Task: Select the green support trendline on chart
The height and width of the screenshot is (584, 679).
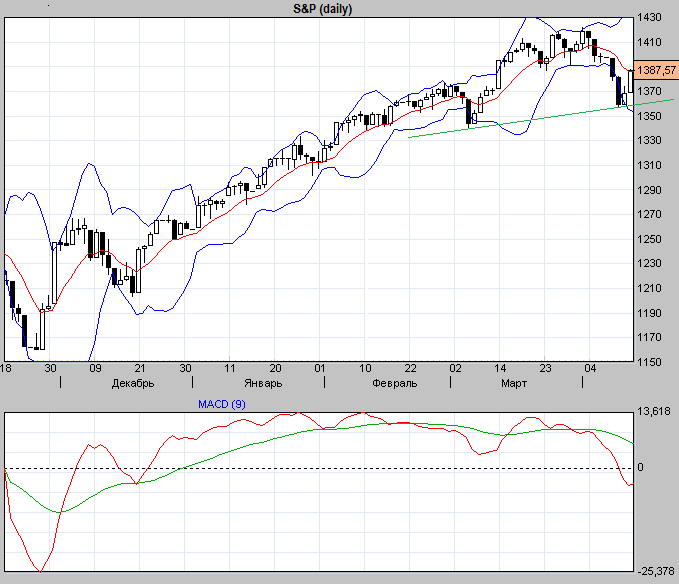Action: pos(541,117)
